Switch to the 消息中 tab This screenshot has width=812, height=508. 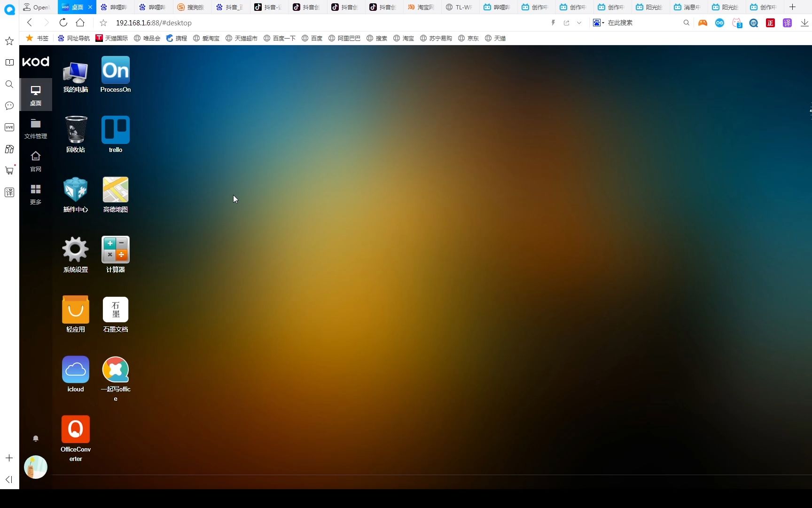point(687,7)
